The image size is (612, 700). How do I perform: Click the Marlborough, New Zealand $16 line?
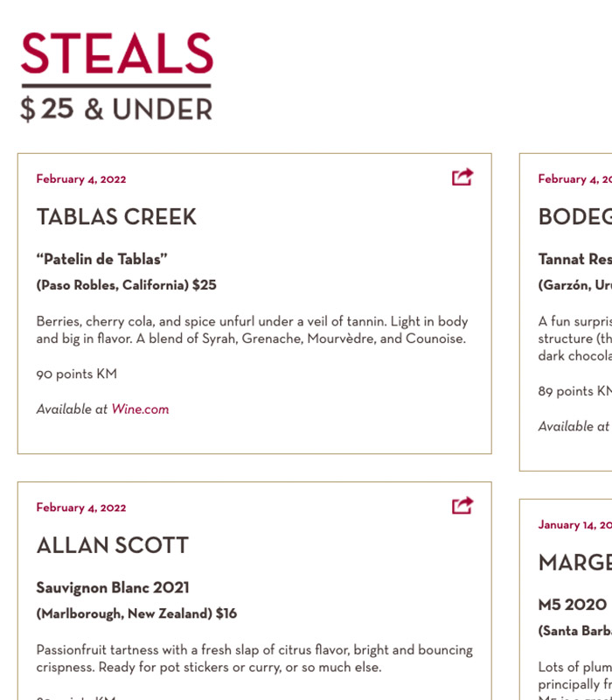tap(136, 614)
